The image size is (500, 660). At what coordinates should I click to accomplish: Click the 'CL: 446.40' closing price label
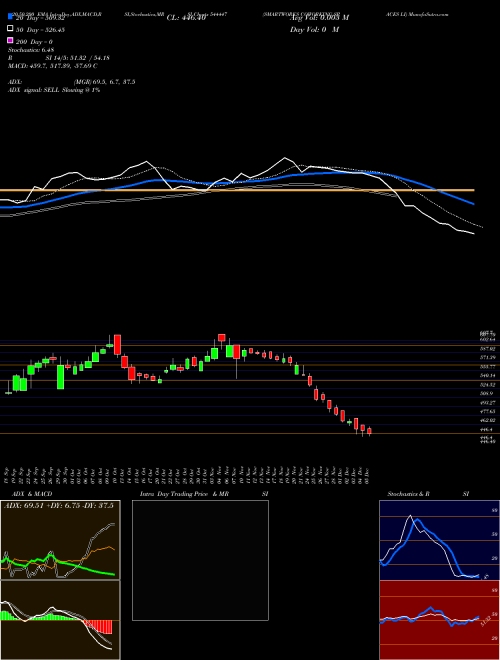tap(186, 18)
